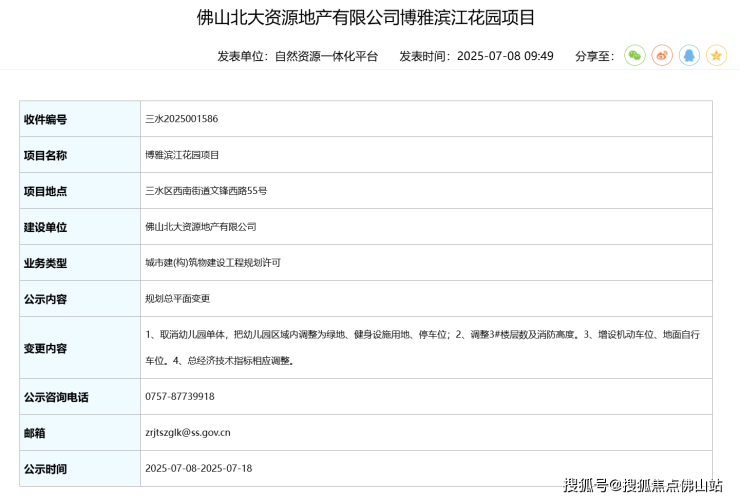Share the page to Weibo
740x501 pixels.
[x=662, y=56]
